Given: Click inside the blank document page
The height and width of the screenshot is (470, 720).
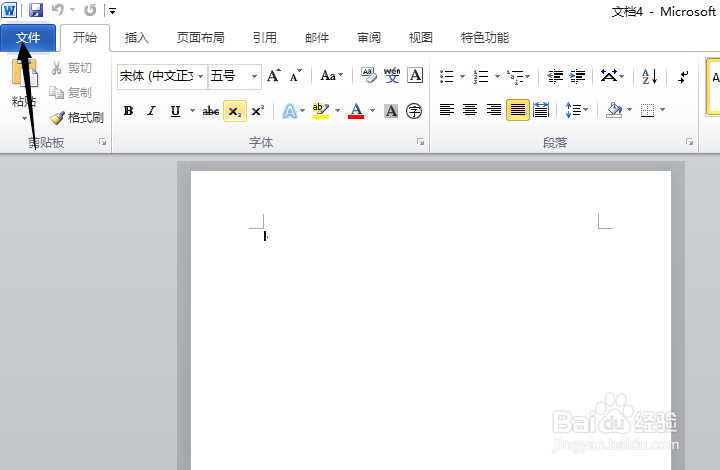Looking at the screenshot, I should click(x=431, y=320).
